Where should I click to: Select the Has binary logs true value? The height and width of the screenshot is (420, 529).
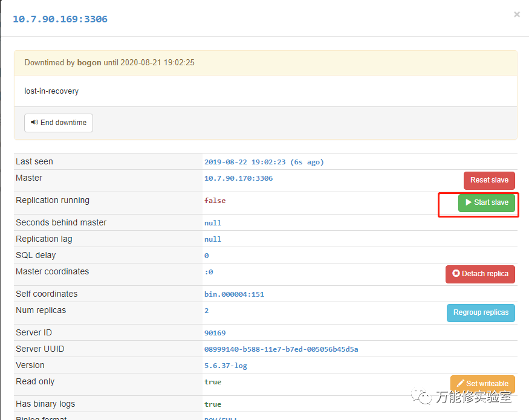pyautogui.click(x=213, y=404)
